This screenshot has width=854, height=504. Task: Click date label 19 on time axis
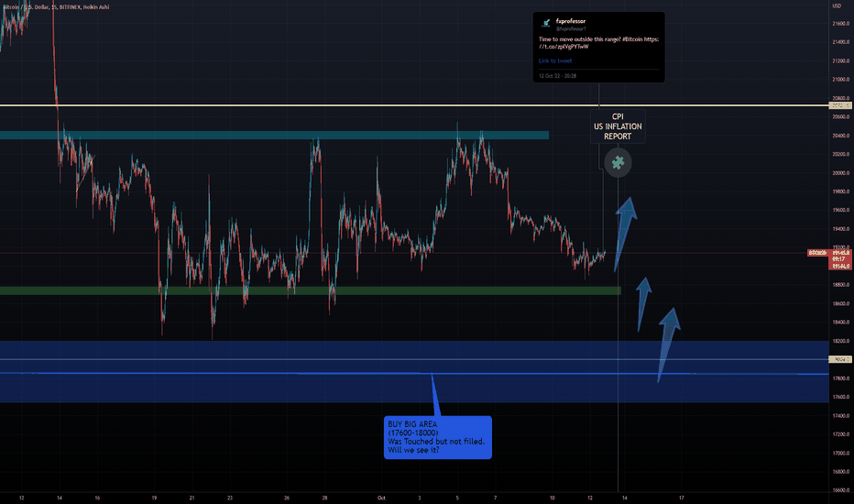(154, 498)
